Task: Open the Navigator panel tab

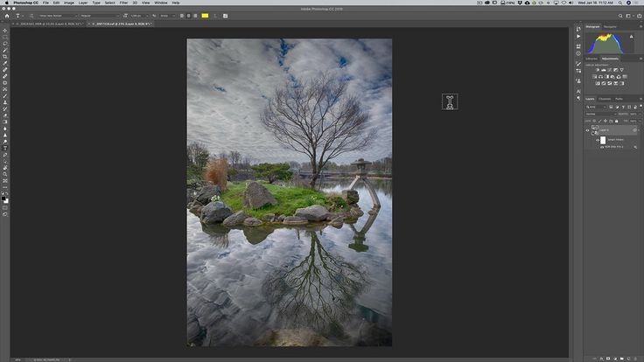Action: [x=610, y=27]
